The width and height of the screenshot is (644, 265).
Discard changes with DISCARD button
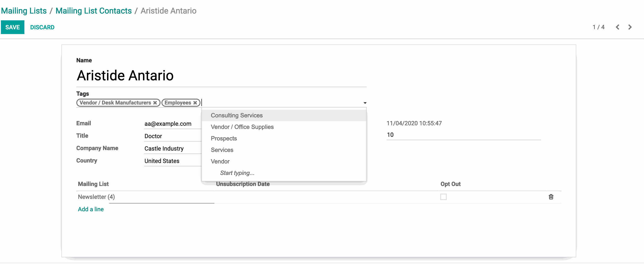pos(42,27)
